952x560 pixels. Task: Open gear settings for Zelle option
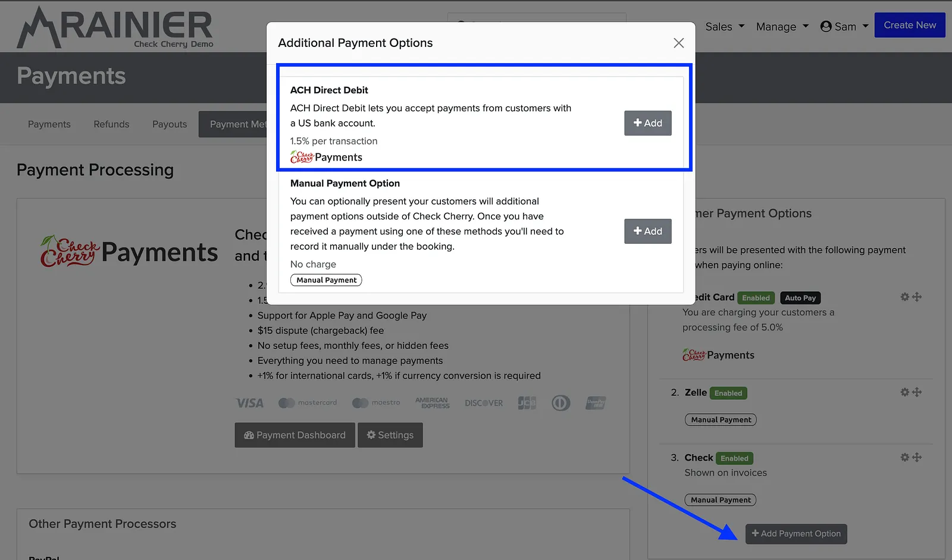pyautogui.click(x=904, y=392)
